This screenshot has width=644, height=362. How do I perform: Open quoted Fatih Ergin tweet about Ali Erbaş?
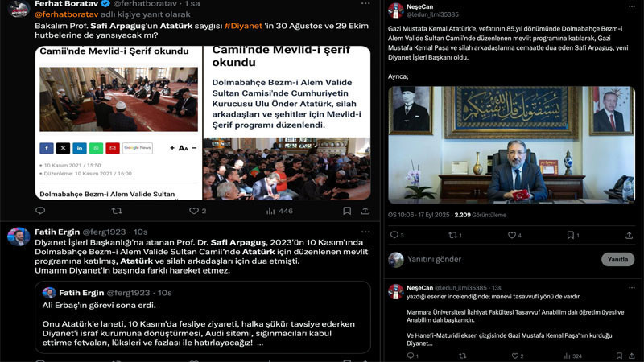point(203,317)
